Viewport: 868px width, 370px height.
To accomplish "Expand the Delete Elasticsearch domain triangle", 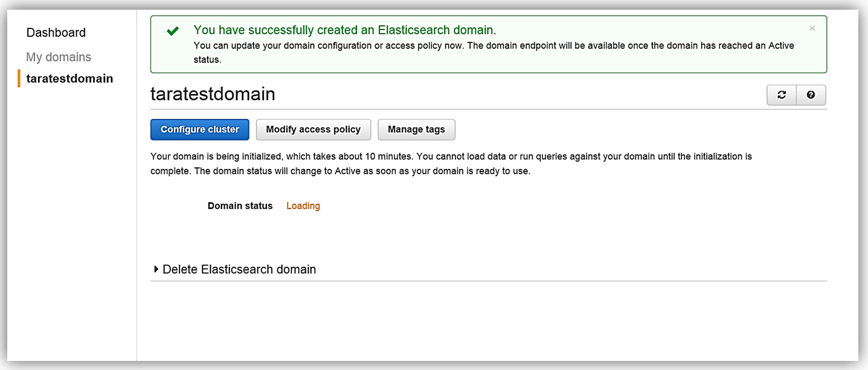I will 156,269.
